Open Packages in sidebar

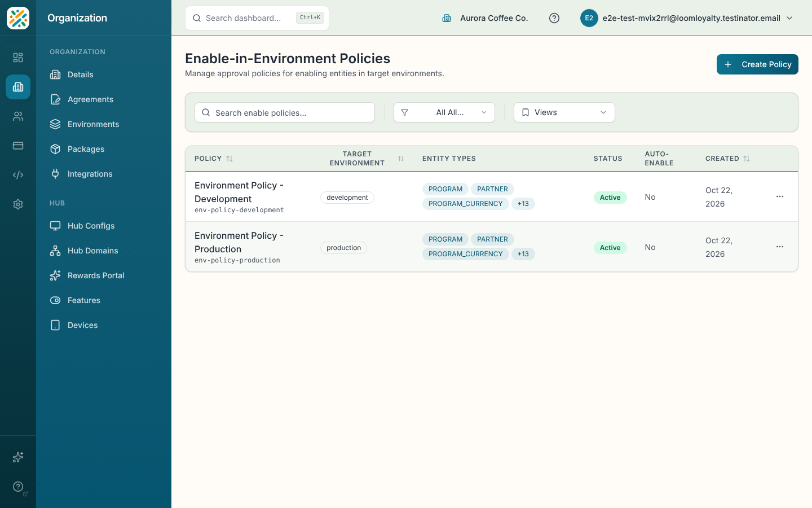(104, 149)
